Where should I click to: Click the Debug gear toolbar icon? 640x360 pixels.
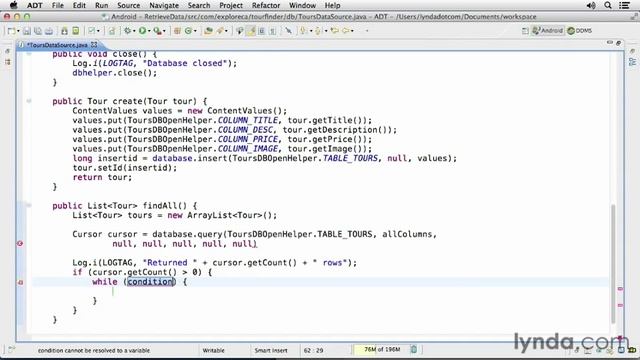[x=128, y=31]
